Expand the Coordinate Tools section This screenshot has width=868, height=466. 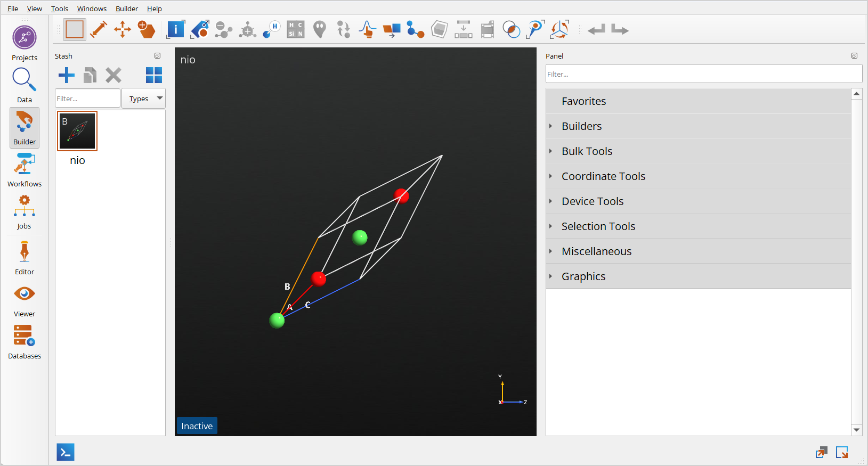[x=699, y=176]
